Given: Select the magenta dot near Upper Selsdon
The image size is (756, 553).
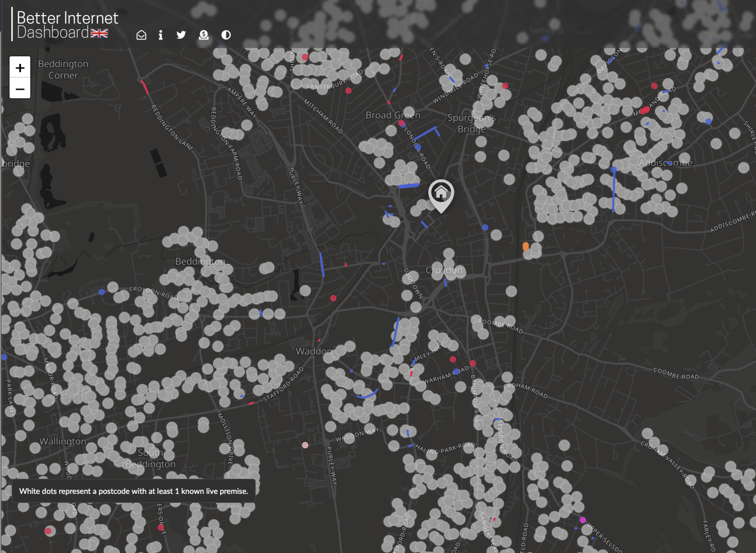Looking at the screenshot, I should pyautogui.click(x=583, y=520).
